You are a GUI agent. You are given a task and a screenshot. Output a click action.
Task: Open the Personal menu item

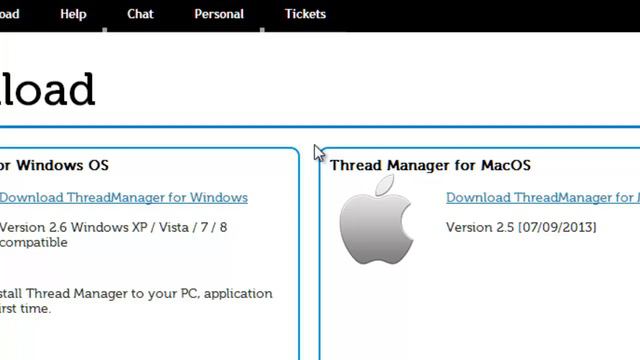(x=219, y=14)
